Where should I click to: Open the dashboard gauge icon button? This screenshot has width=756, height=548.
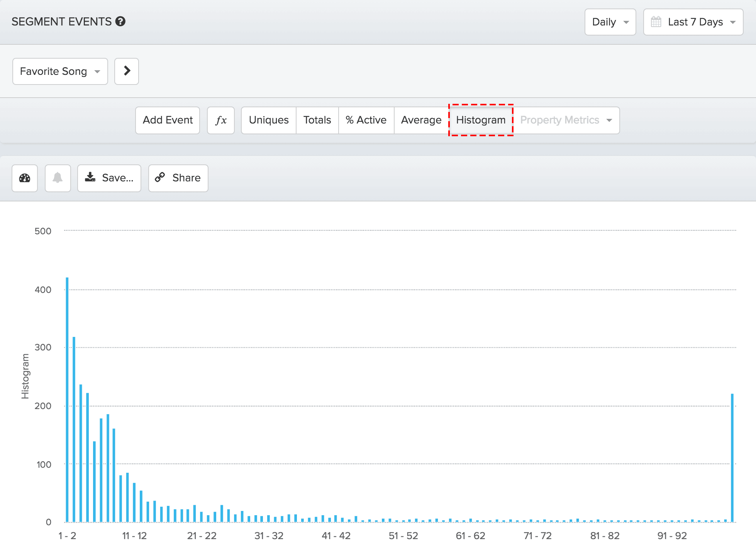point(25,178)
